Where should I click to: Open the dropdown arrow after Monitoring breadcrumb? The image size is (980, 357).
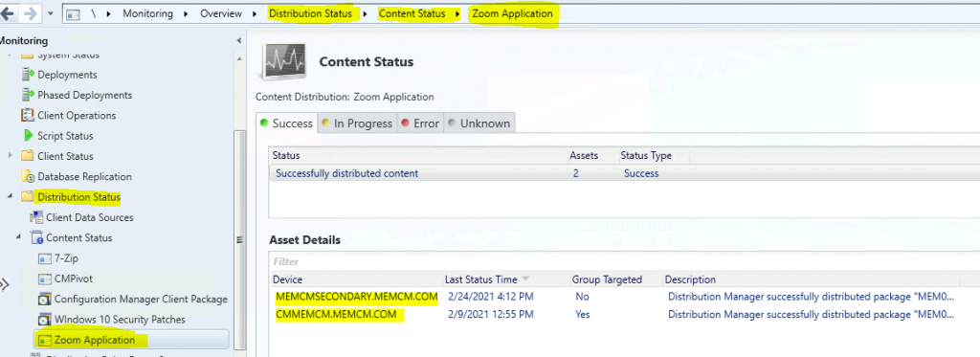[187, 13]
